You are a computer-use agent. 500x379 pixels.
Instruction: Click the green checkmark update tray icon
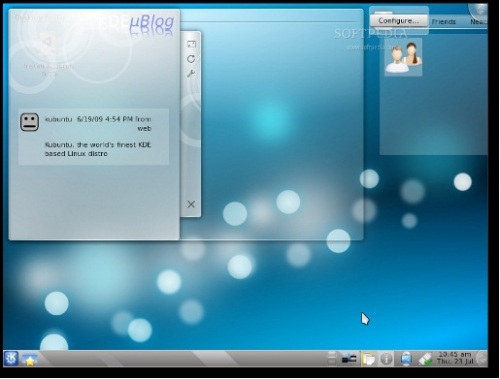point(426,359)
